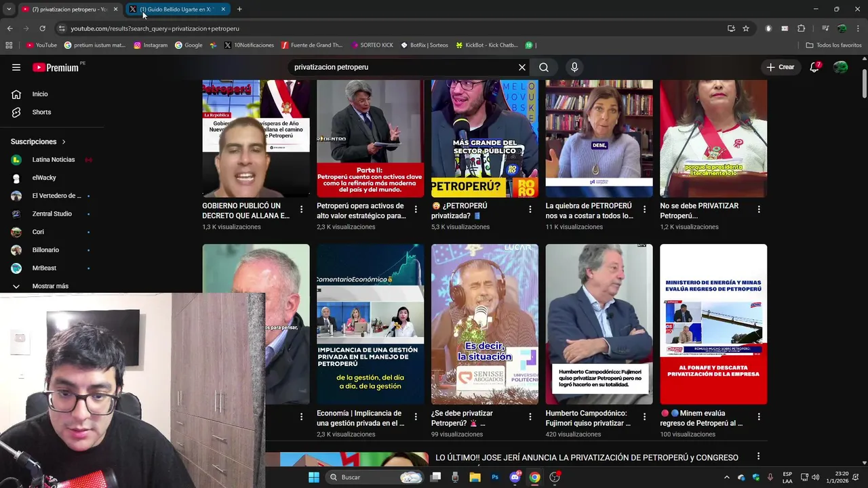This screenshot has height=488, width=868.
Task: Play the 'Economía | Implicancia' short thumbnail
Action: click(x=370, y=324)
